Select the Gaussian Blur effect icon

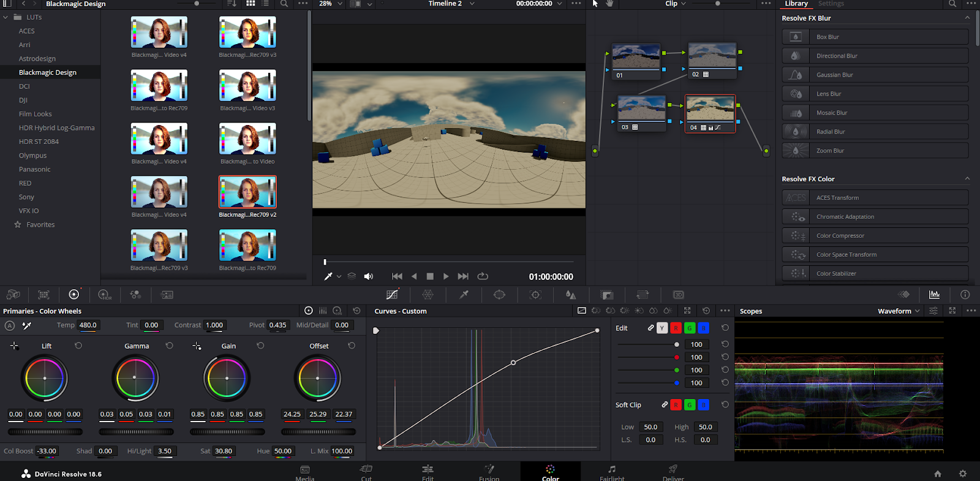pyautogui.click(x=796, y=75)
